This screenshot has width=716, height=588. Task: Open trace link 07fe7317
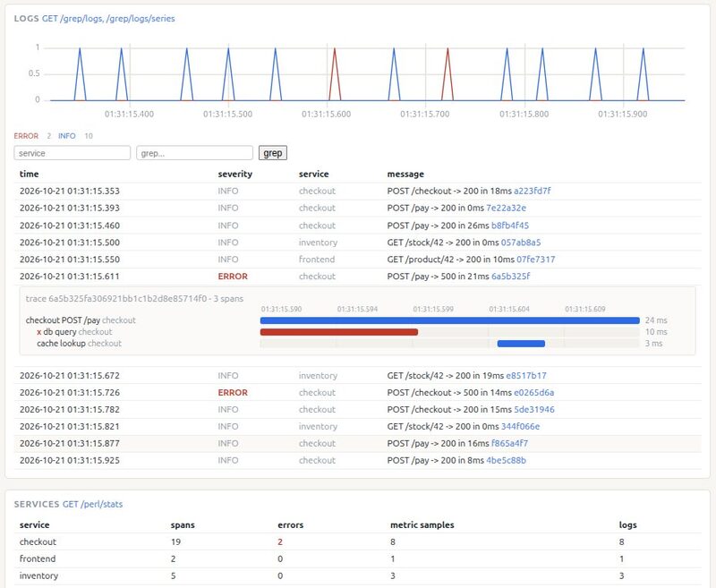[535, 260]
